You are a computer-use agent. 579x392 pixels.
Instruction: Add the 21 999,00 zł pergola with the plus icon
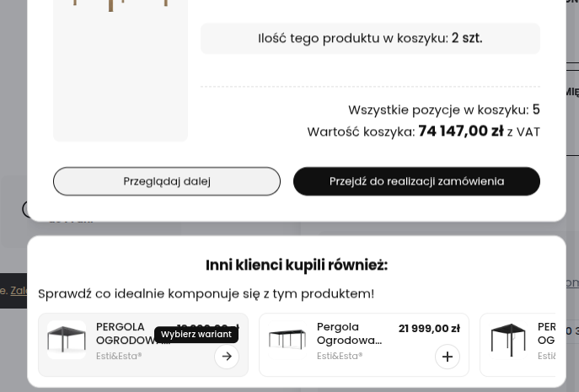point(448,357)
